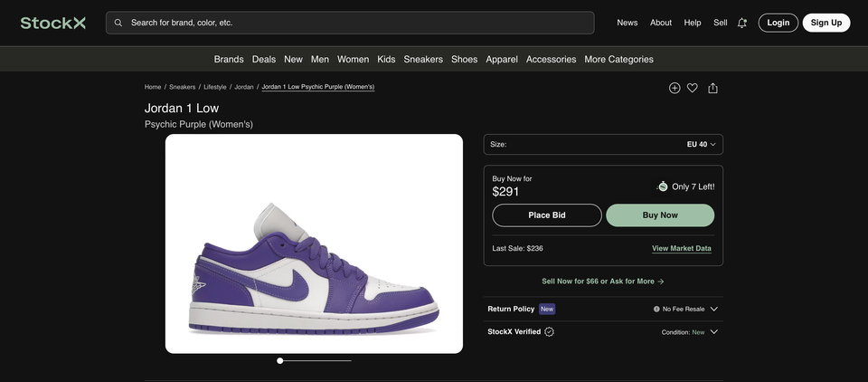Open the Deals menu
Viewport: 868px width, 382px height.
pyautogui.click(x=263, y=60)
